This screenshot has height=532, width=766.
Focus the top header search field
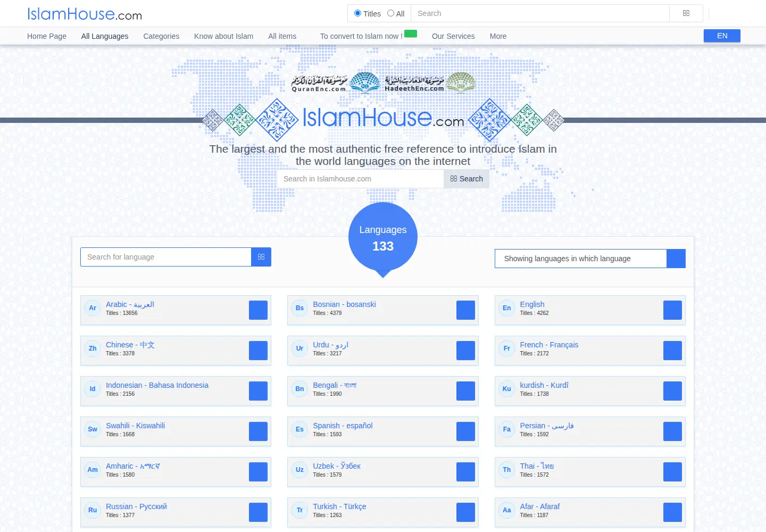[x=540, y=13]
